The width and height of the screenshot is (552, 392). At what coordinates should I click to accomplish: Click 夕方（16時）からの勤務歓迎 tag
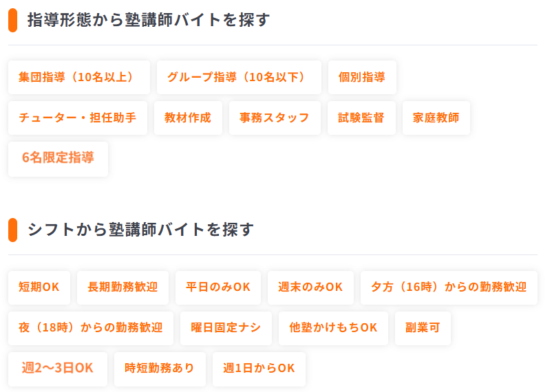pos(449,287)
